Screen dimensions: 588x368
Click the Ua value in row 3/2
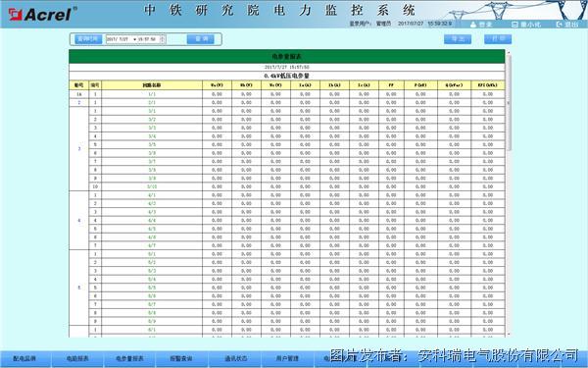tap(217, 120)
